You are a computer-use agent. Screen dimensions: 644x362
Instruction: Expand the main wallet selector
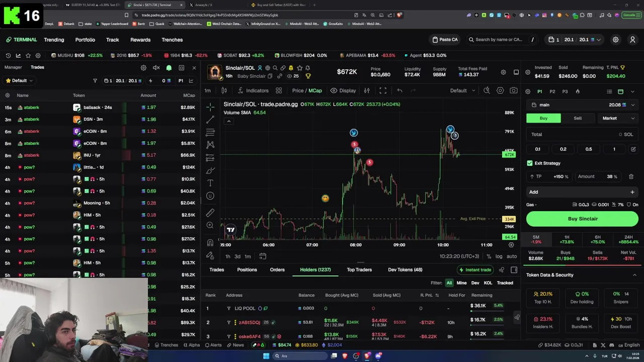point(583,105)
